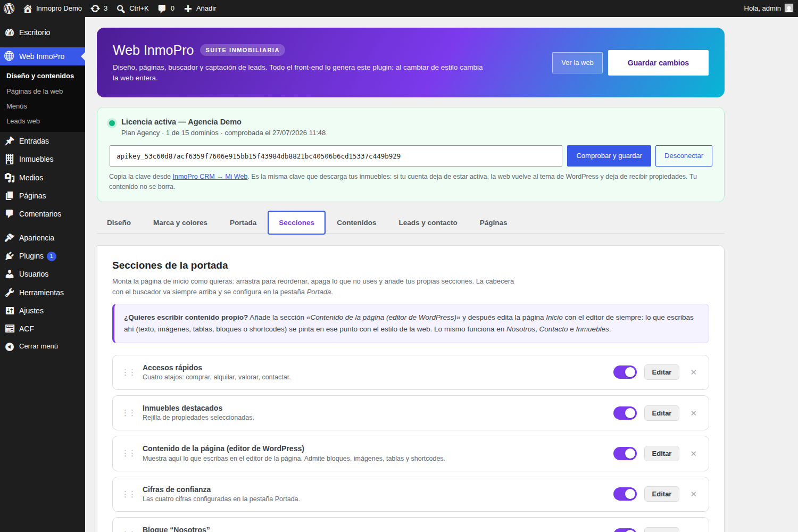This screenshot has height=532, width=798.
Task: Click the Hola, admin account text
Action: click(762, 9)
